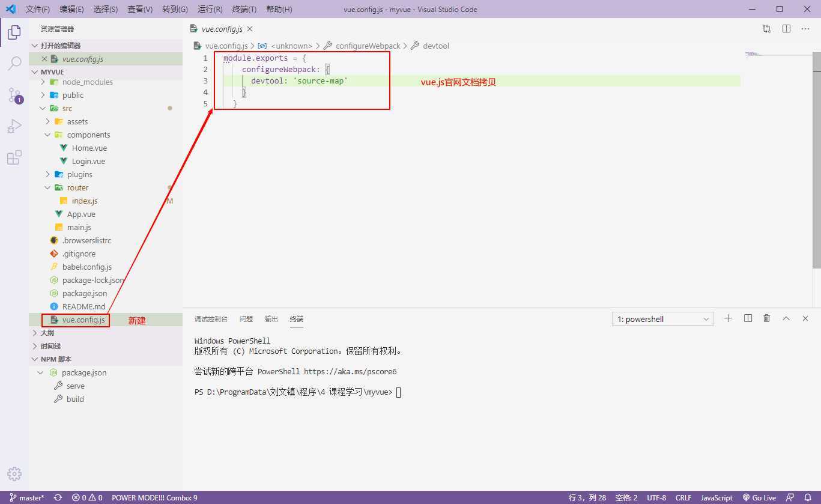The height and width of the screenshot is (504, 821).
Task: Synchronize changes from the status bar
Action: click(58, 497)
